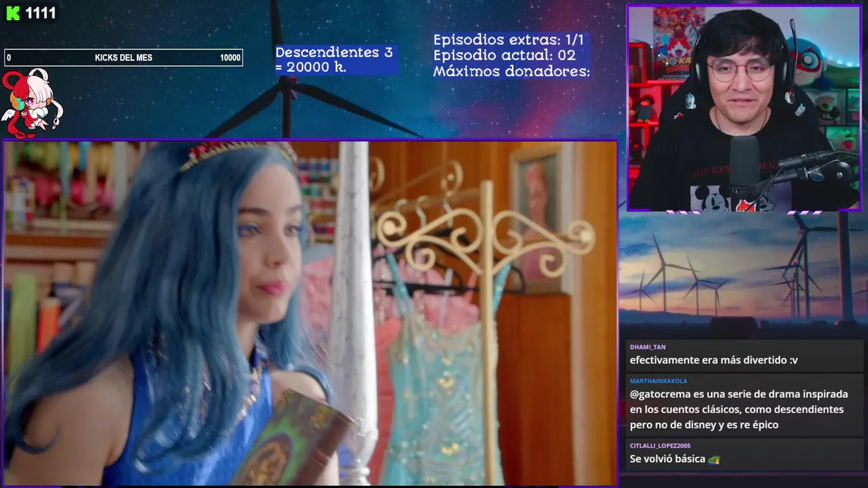This screenshot has height=488, width=868.
Task: Click the Máximos donadores: text
Action: pos(512,71)
